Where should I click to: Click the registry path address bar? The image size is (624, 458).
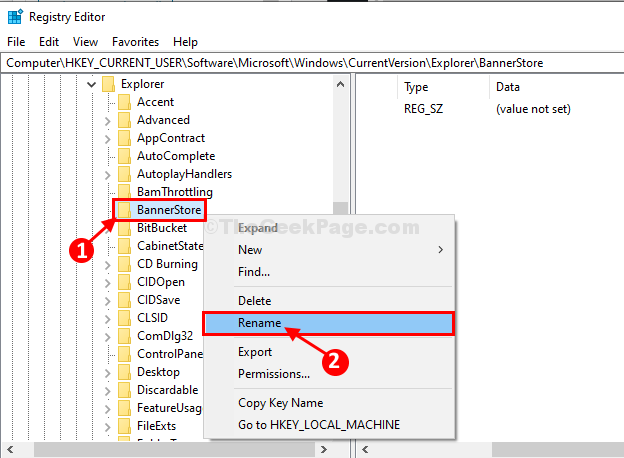click(300, 62)
